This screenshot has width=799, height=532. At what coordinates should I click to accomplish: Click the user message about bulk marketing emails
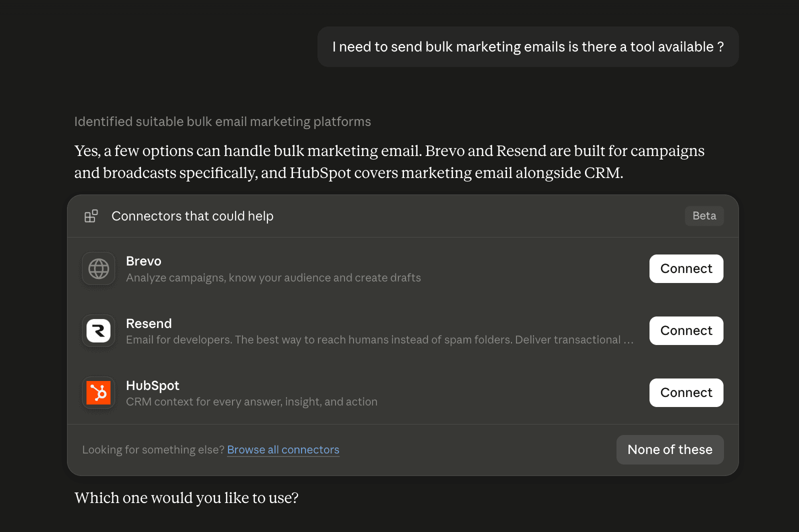528,47
